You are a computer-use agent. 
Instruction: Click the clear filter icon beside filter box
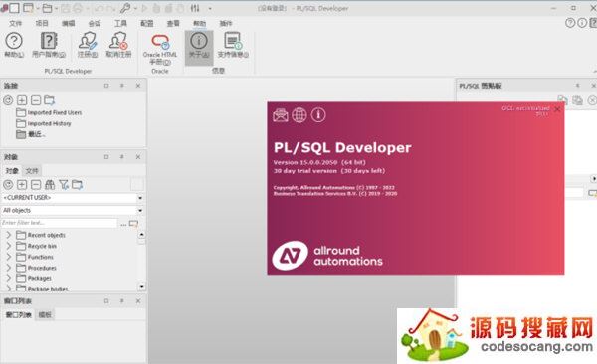(x=133, y=224)
